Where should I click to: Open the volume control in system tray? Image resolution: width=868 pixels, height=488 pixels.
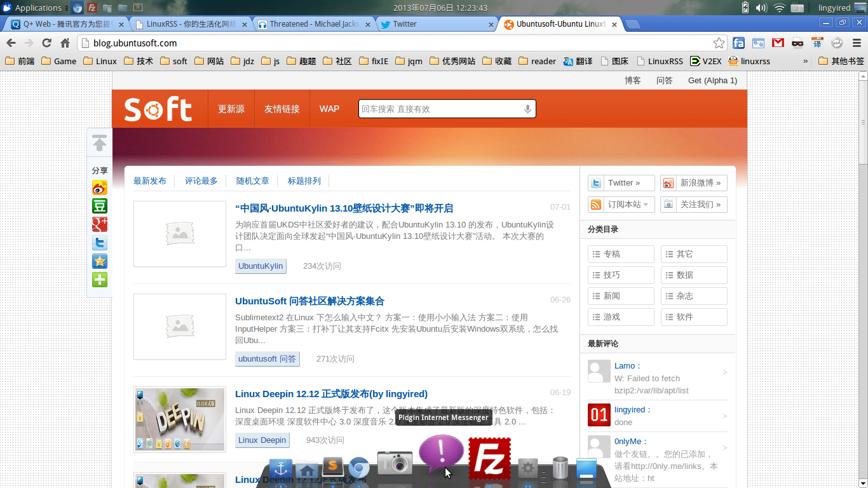click(x=761, y=8)
